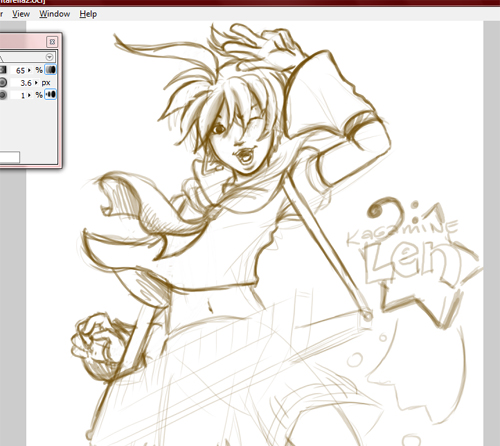
Task: Click the soft dot icon beside 1%
Action: [x=3, y=95]
